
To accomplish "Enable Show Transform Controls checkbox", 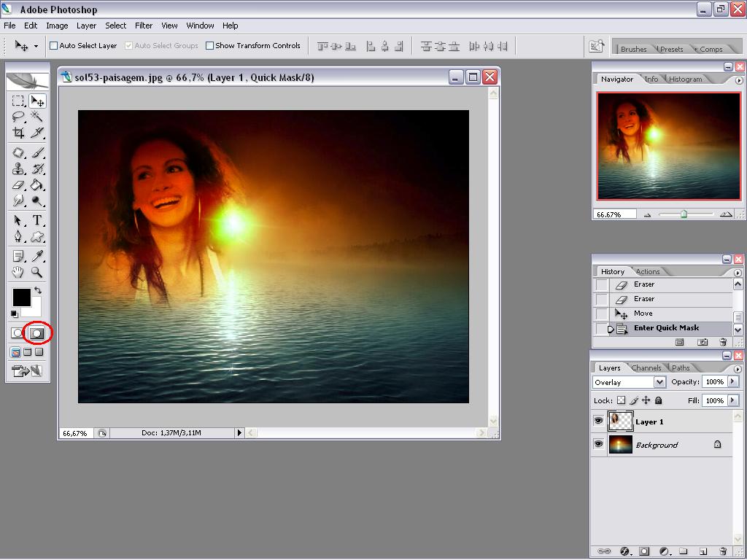I will 209,46.
